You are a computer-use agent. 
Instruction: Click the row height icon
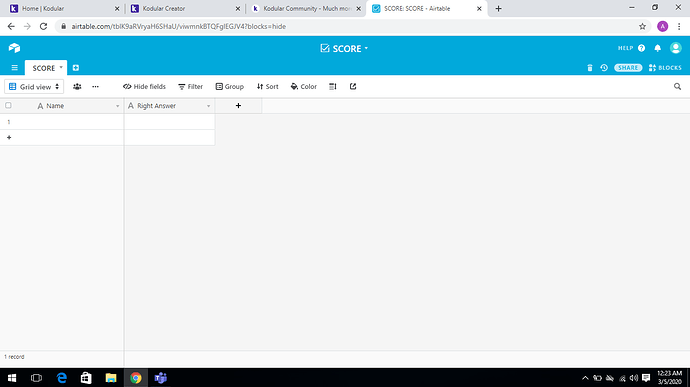333,87
